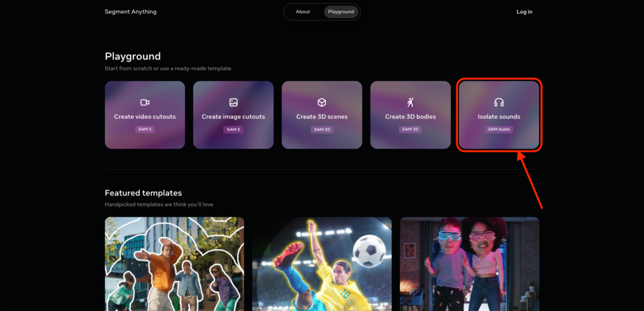Click the human figure icon for 3D bodies
Image resolution: width=644 pixels, height=311 pixels.
(410, 102)
